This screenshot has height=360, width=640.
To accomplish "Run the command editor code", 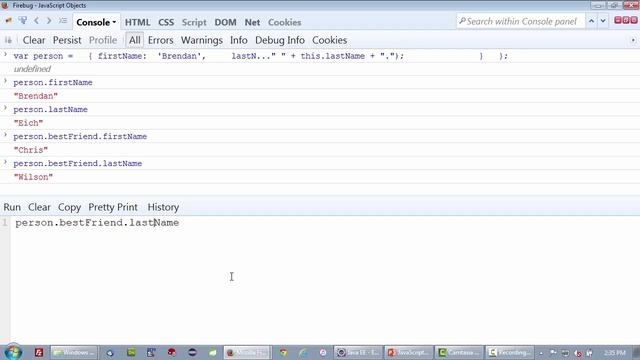I will 12,207.
